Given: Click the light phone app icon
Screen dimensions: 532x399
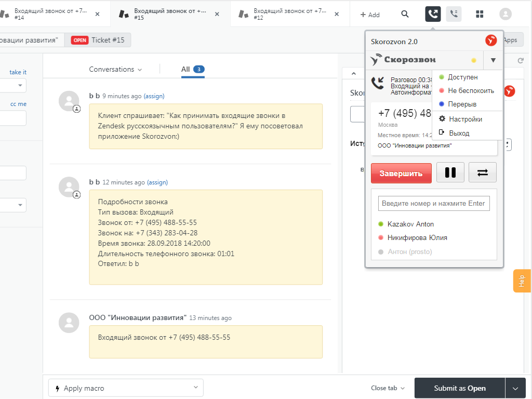Looking at the screenshot, I should tap(454, 14).
